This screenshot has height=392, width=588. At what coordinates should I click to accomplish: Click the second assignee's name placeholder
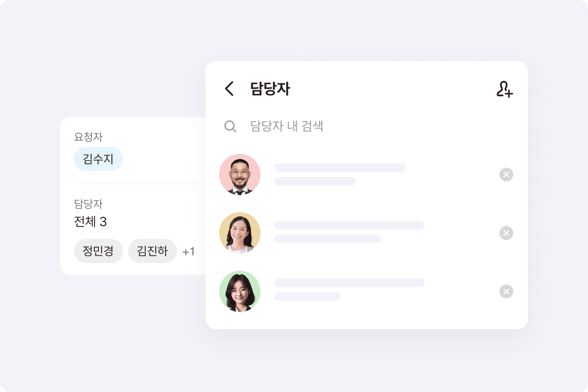click(349, 225)
